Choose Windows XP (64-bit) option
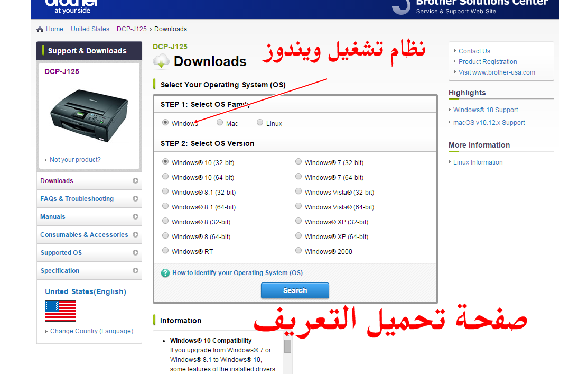The image size is (588, 374). (x=298, y=236)
